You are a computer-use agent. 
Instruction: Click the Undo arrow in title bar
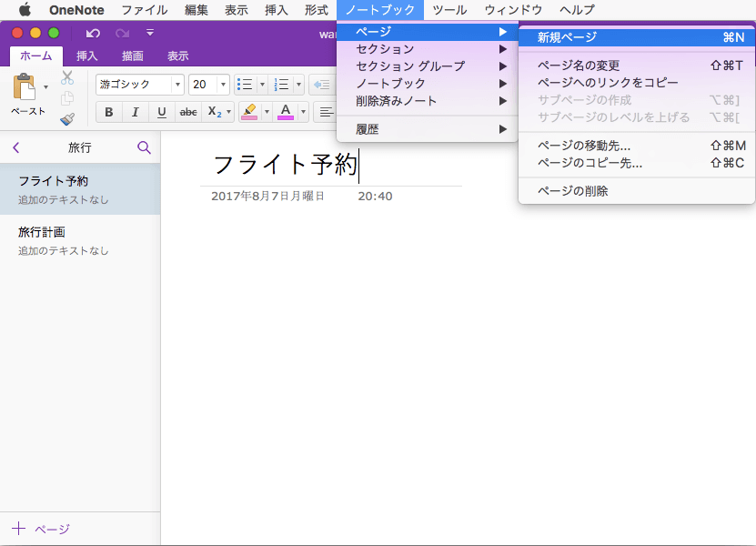(x=93, y=33)
